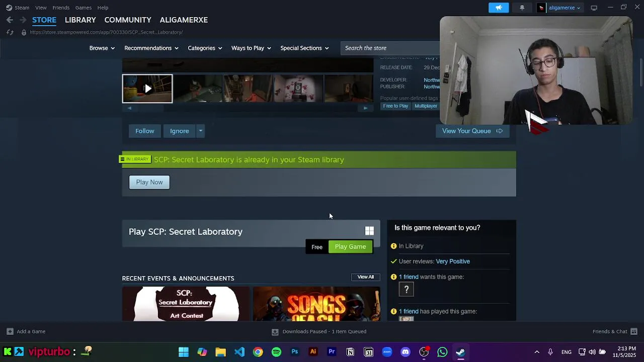Open Zoom from the taskbar

coord(387,352)
